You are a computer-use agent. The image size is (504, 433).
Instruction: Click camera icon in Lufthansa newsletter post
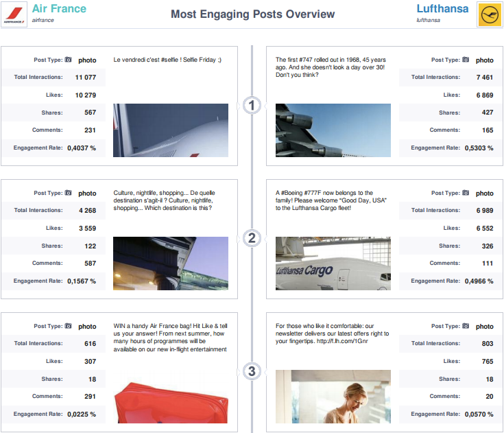tap(466, 326)
